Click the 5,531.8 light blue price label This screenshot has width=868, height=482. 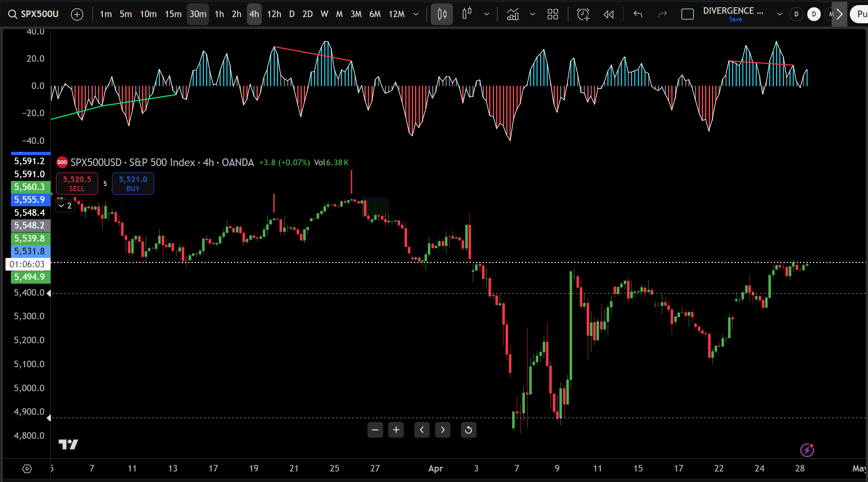tap(31, 251)
